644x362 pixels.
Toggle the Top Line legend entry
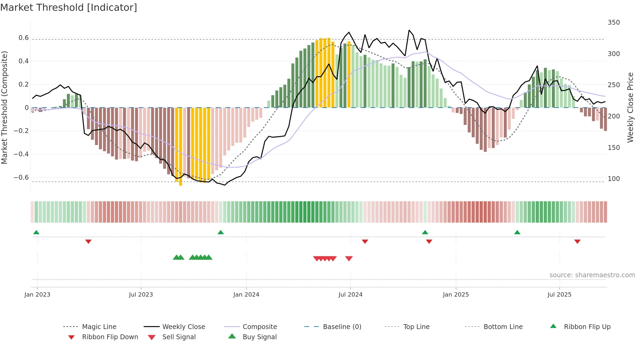point(407,327)
